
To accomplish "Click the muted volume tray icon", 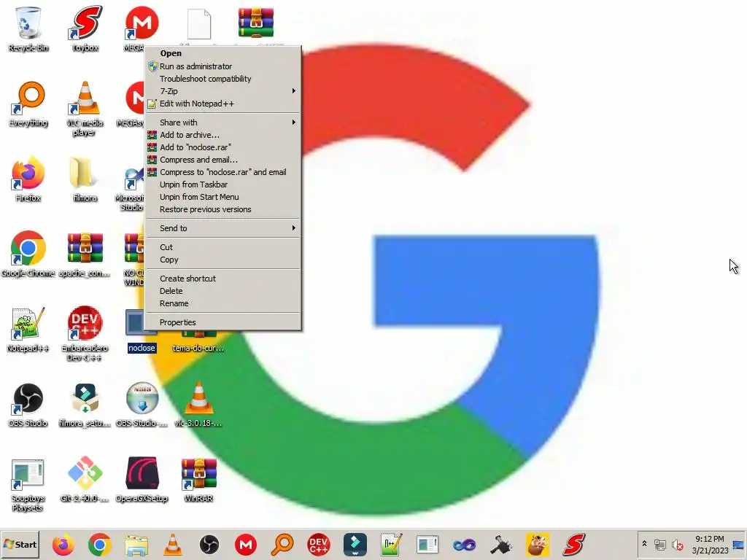I will (677, 544).
